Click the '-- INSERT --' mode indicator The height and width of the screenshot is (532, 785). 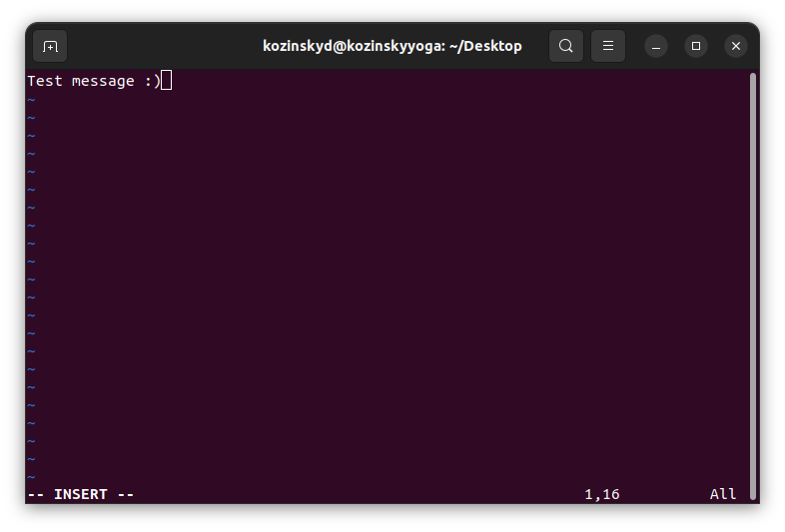81,494
